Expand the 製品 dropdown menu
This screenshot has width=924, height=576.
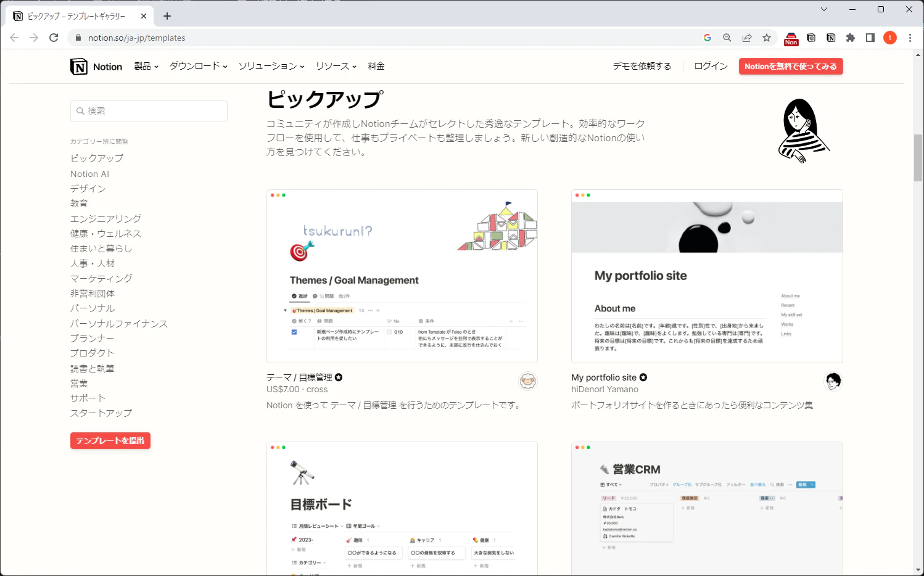pyautogui.click(x=146, y=66)
